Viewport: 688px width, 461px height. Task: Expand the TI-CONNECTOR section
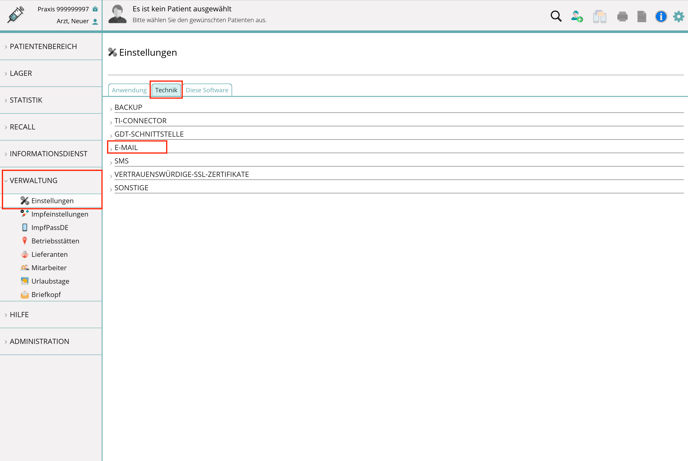pos(140,121)
